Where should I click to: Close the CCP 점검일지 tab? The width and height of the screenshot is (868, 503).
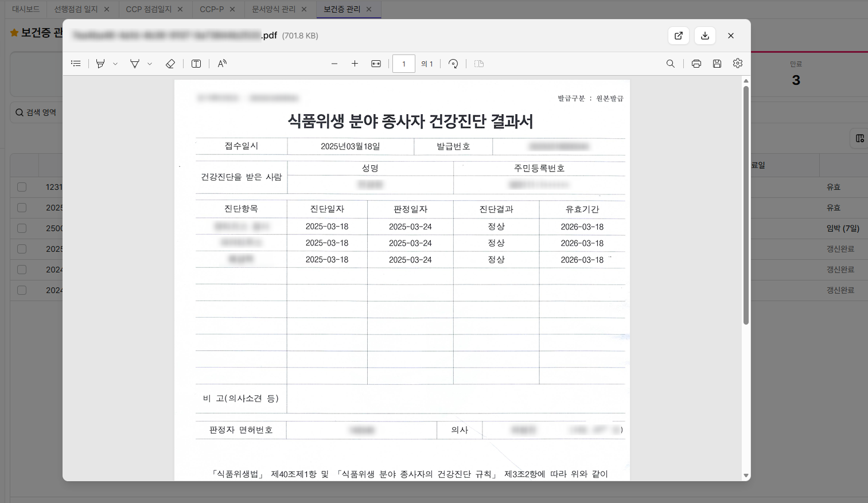pos(180,9)
